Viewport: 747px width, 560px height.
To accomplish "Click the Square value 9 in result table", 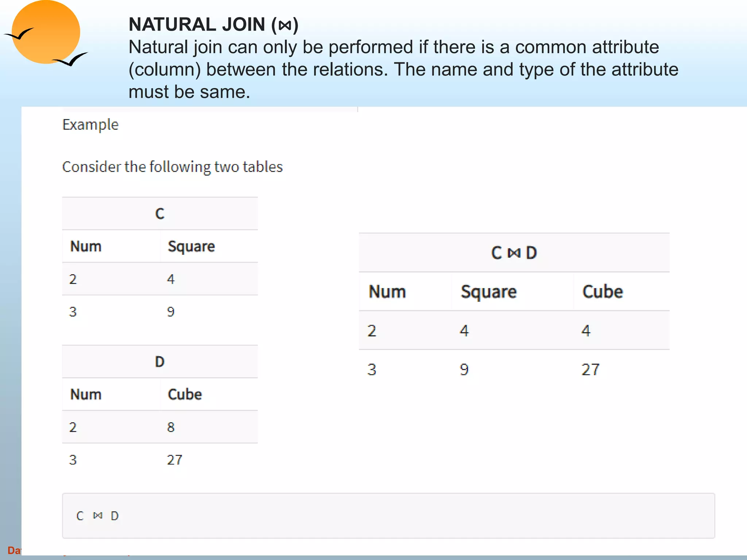I will (464, 370).
